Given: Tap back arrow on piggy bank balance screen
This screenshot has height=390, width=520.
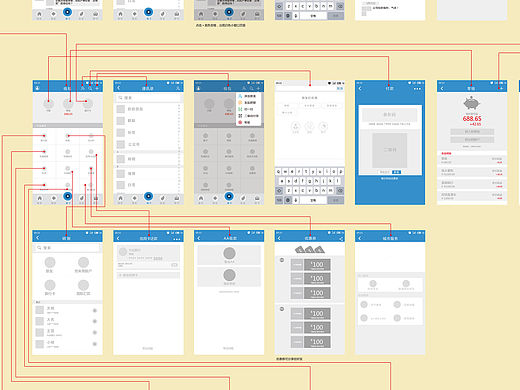Looking at the screenshot, I should point(442,88).
